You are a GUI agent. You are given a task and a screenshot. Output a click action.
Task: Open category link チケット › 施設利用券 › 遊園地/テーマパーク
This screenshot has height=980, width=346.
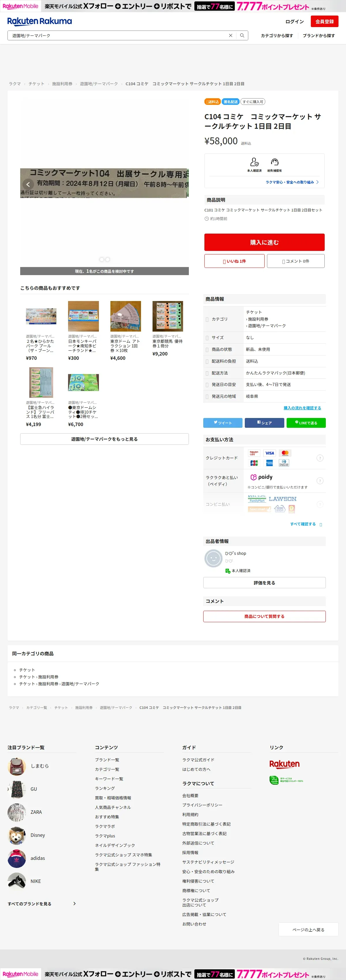click(59, 684)
